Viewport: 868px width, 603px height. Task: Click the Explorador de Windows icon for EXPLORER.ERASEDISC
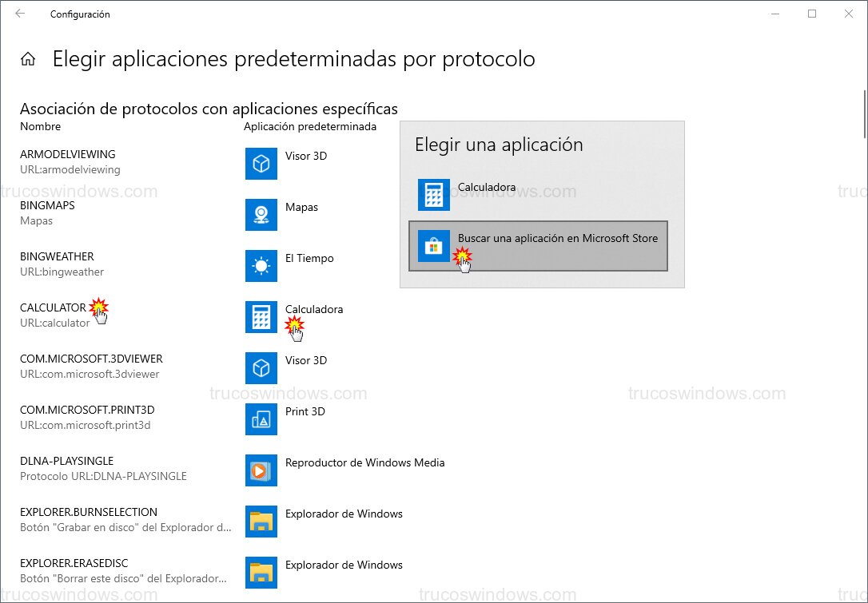click(x=261, y=573)
